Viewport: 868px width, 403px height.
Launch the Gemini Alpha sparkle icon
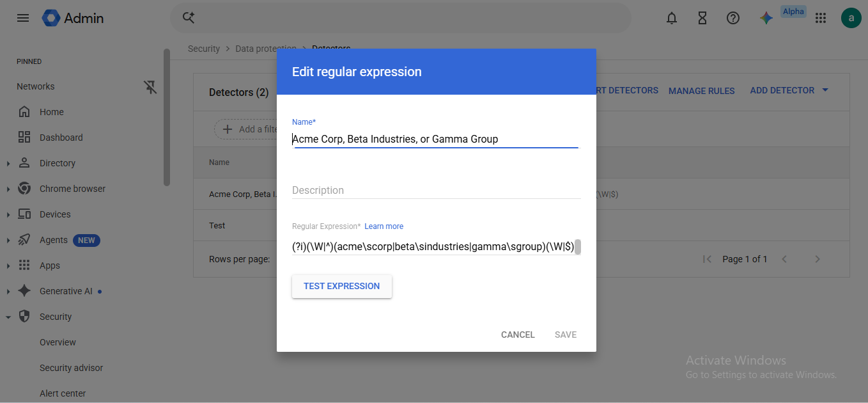click(766, 18)
